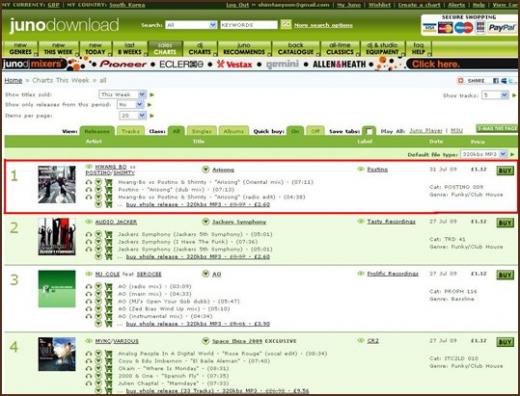Click download arrow icon for Jackers Symphony first track
Image resolution: width=520 pixels, height=396 pixels.
pyautogui.click(x=98, y=234)
